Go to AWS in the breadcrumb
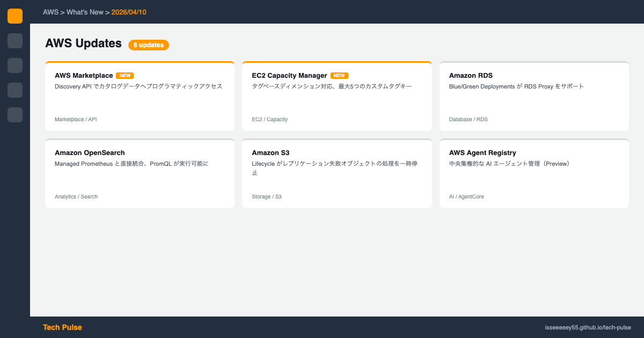Viewport: 644px width, 338px height. point(50,12)
